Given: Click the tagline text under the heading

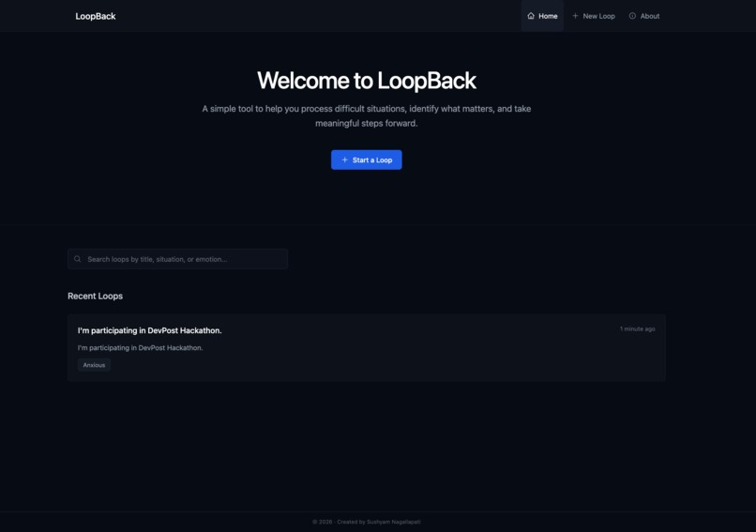Looking at the screenshot, I should [367, 115].
